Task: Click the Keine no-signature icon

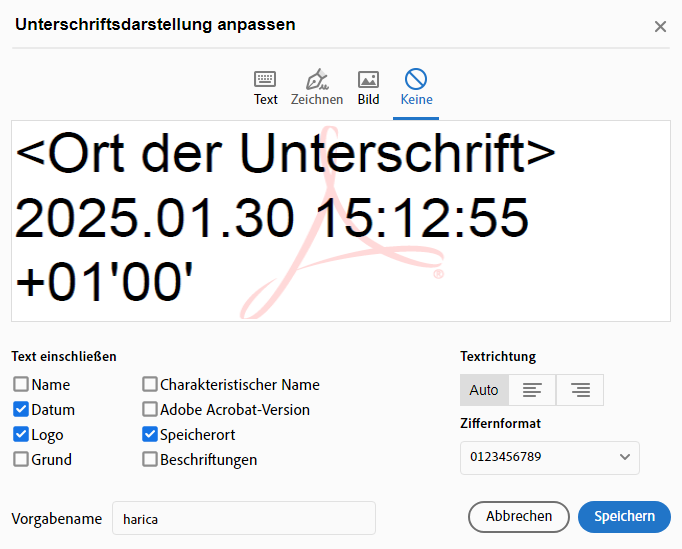Action: coord(416,80)
